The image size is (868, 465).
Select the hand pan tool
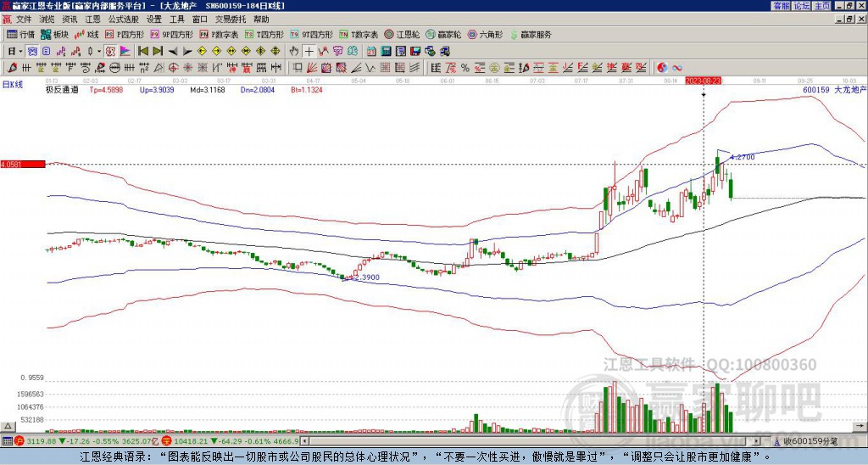(x=294, y=52)
